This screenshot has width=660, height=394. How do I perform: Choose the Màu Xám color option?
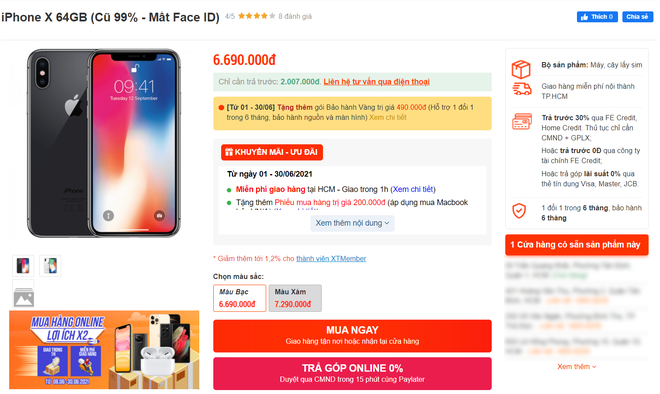pyautogui.click(x=295, y=298)
